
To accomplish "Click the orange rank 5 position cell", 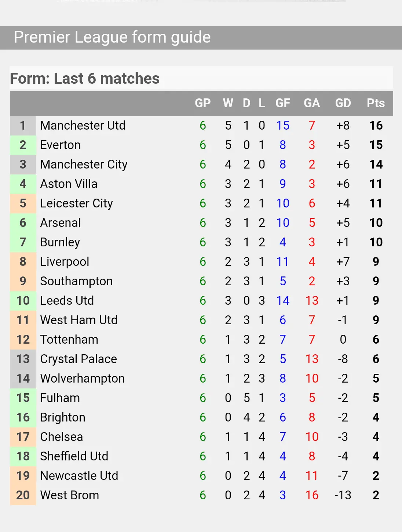I will (x=23, y=203).
